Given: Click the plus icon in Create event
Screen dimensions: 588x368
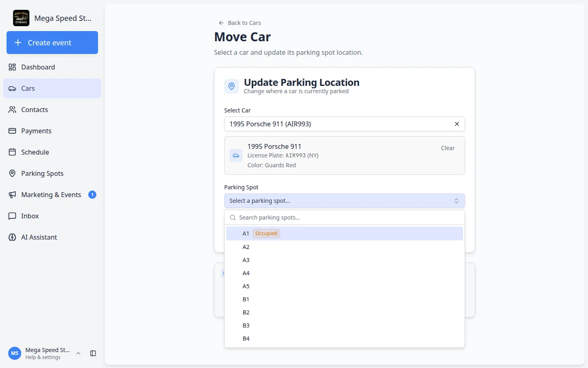Looking at the screenshot, I should pos(18,43).
